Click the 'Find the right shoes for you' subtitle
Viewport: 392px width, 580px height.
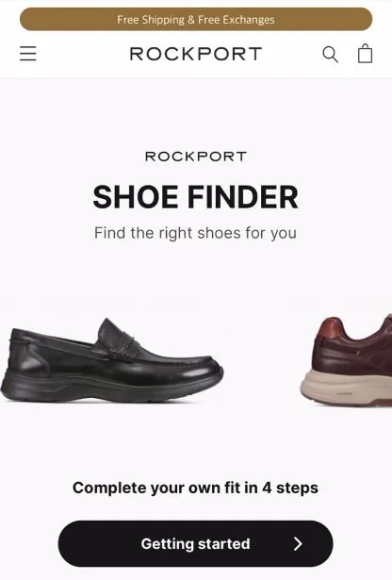click(x=195, y=233)
